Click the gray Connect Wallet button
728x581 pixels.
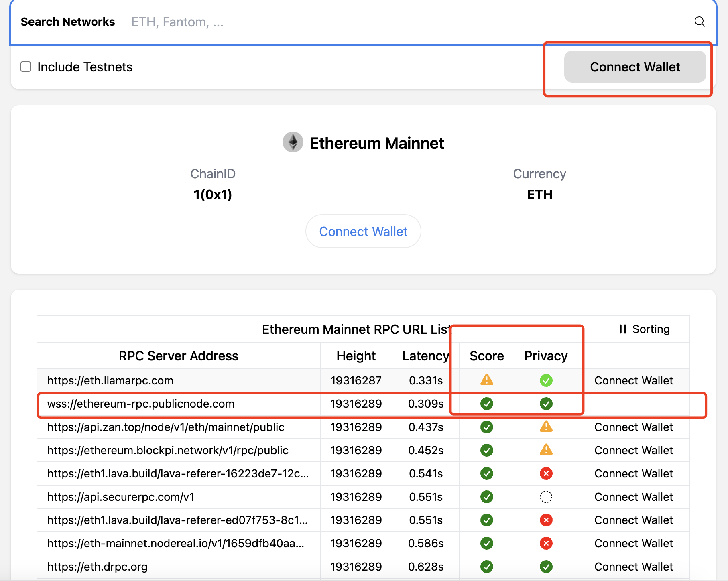(635, 67)
